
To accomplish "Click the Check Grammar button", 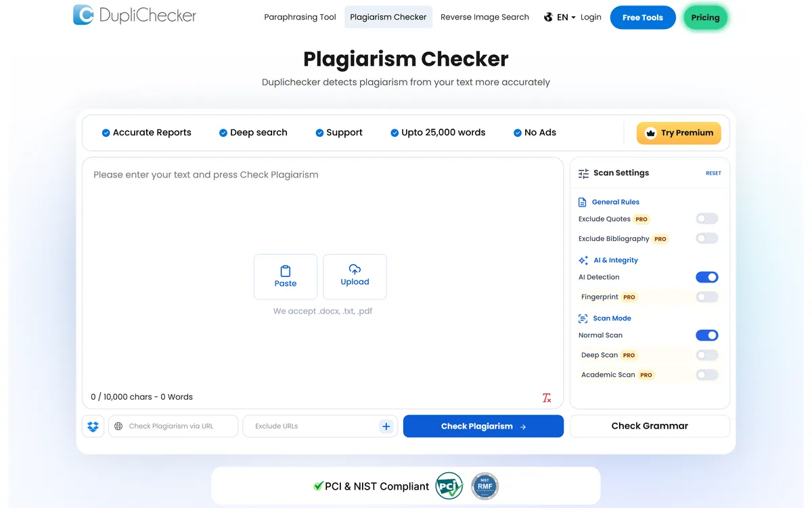I will tap(650, 426).
